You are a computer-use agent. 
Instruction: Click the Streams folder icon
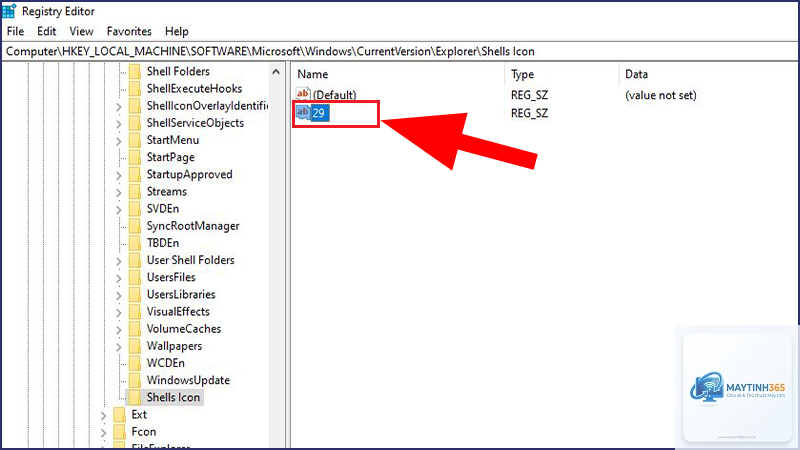tap(135, 191)
